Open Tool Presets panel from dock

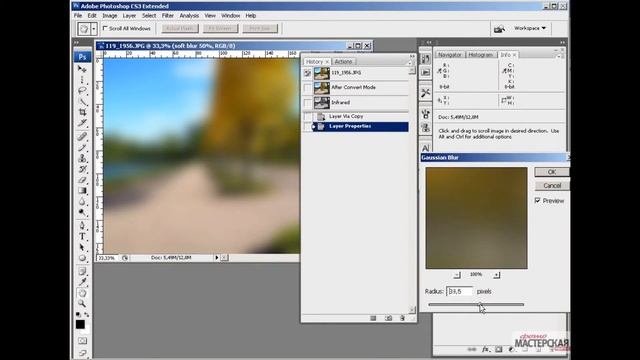[425, 93]
